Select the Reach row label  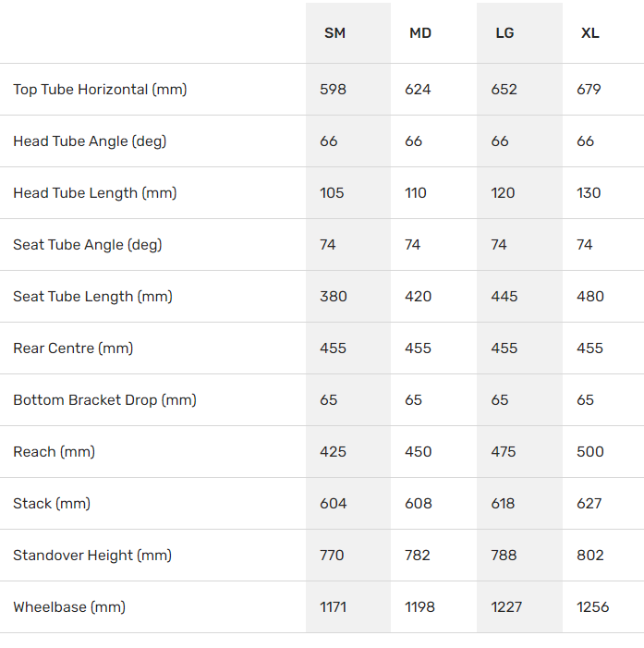[54, 452]
